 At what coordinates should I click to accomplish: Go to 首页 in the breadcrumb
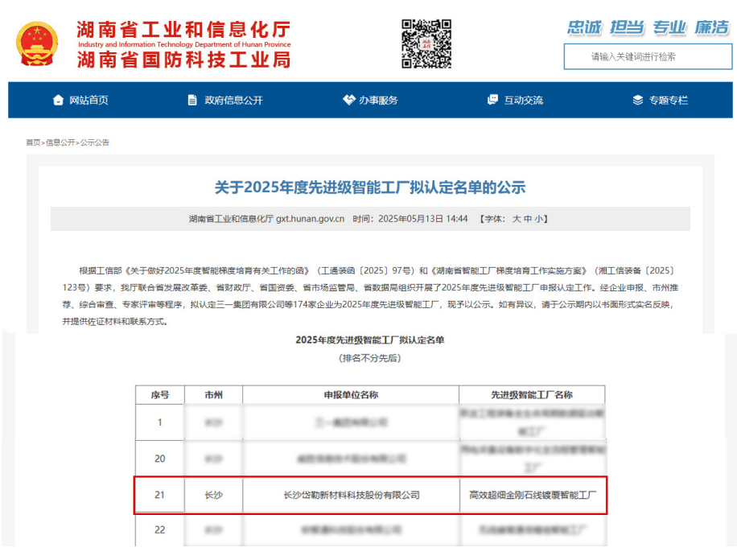(33, 142)
